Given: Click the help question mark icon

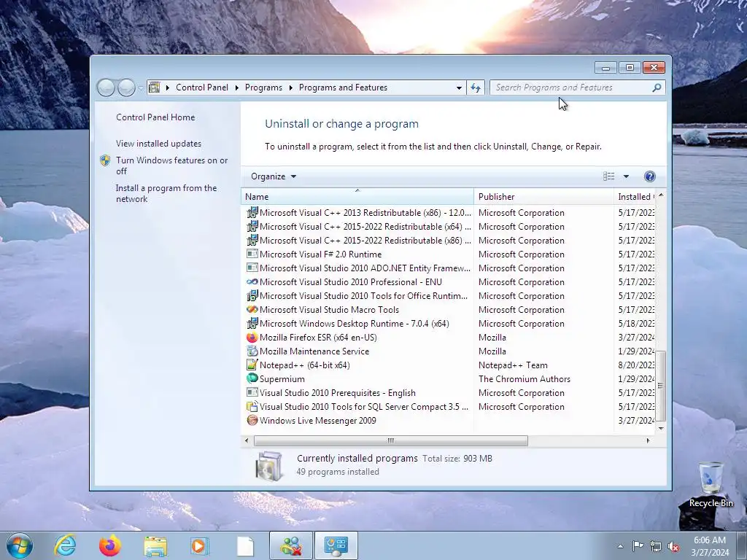Looking at the screenshot, I should [649, 176].
